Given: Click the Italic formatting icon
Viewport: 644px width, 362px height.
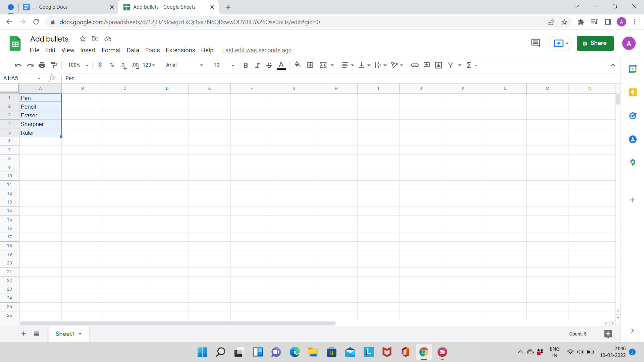Looking at the screenshot, I should tap(257, 65).
